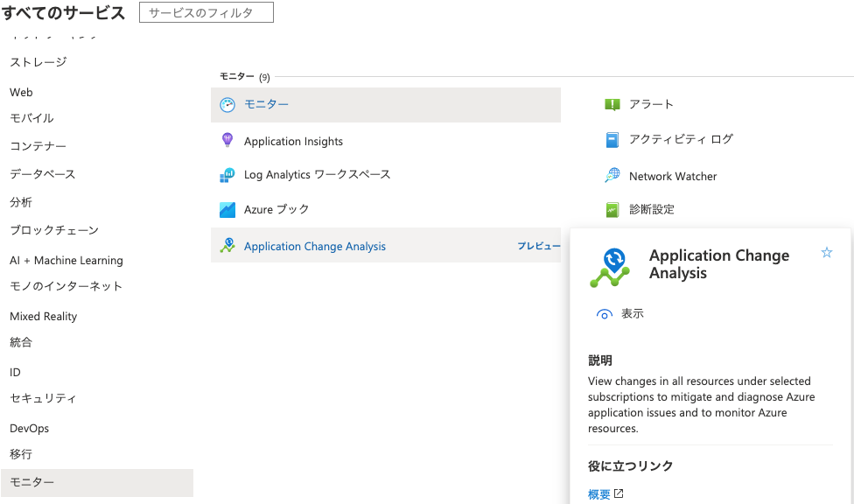Open the Application Change Analysis service link

point(315,247)
